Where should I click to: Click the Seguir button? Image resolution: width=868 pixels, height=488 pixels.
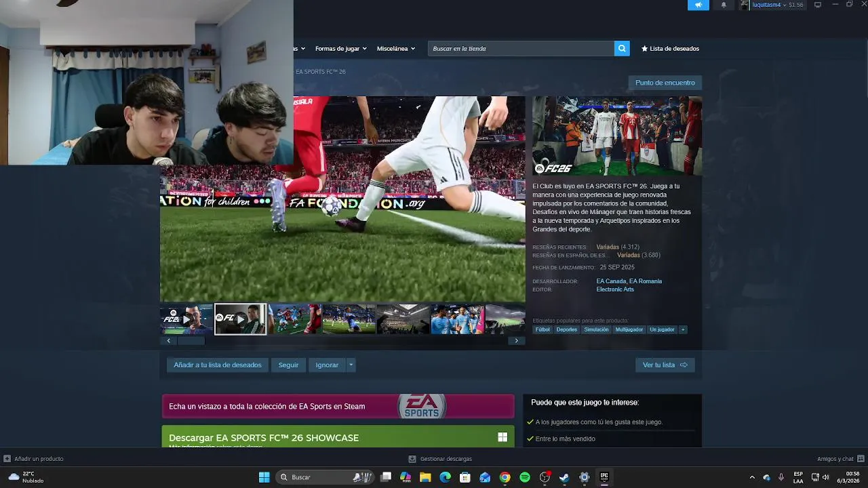pyautogui.click(x=288, y=365)
